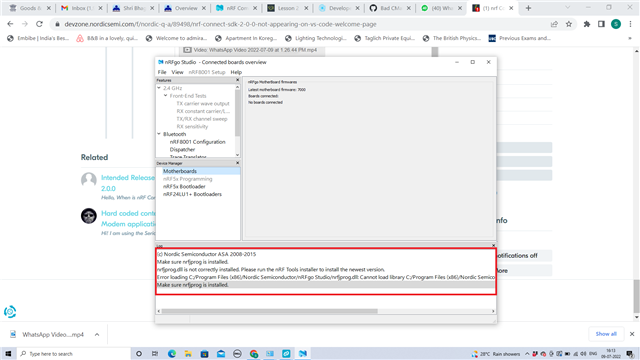Close the Goods browser tab
The height and width of the screenshot is (360, 640).
coord(49,8)
